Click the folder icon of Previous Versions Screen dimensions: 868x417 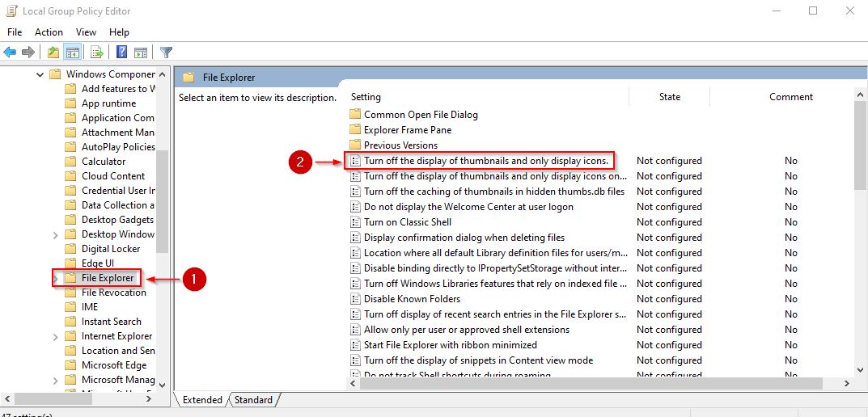coord(355,145)
